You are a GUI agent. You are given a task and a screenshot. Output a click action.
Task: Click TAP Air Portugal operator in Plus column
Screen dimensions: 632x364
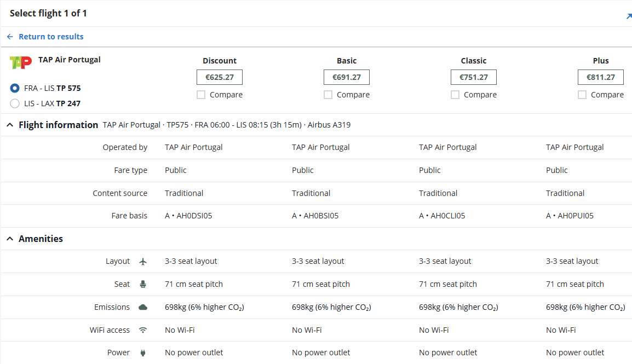pyautogui.click(x=574, y=147)
